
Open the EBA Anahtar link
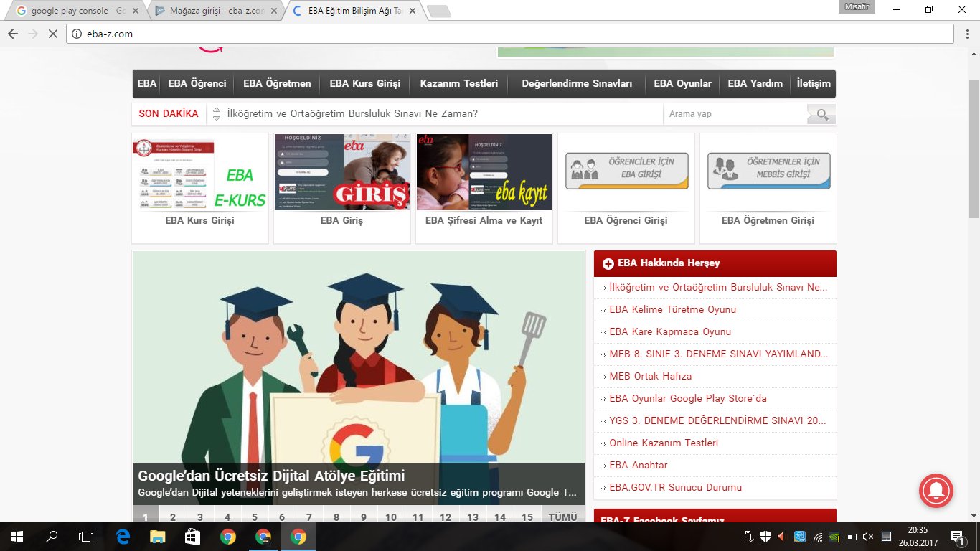pos(639,466)
